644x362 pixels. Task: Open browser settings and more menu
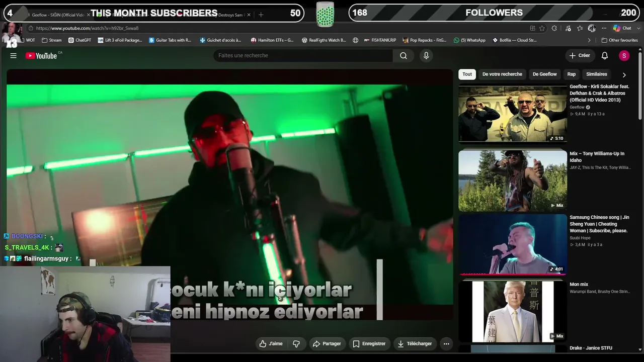click(604, 28)
